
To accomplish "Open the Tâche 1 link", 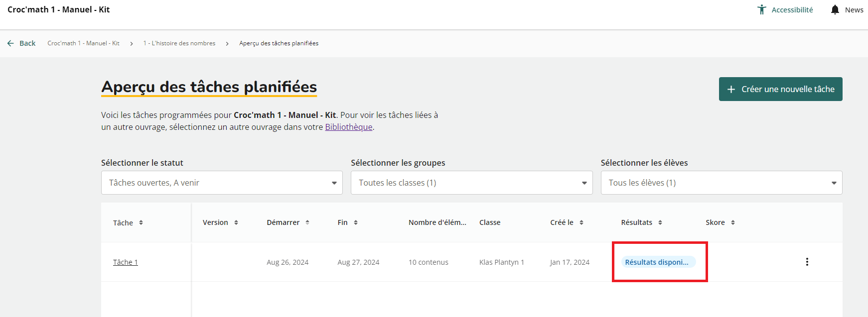I will pos(125,262).
